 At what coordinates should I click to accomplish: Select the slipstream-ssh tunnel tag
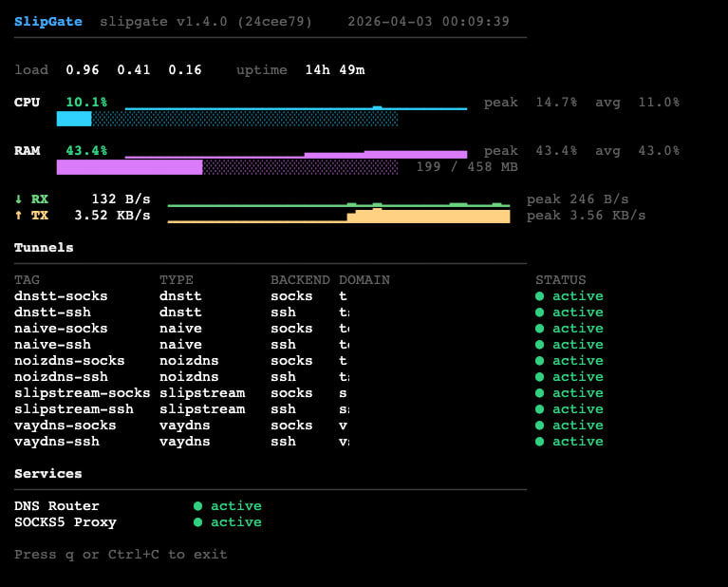[x=74, y=409]
